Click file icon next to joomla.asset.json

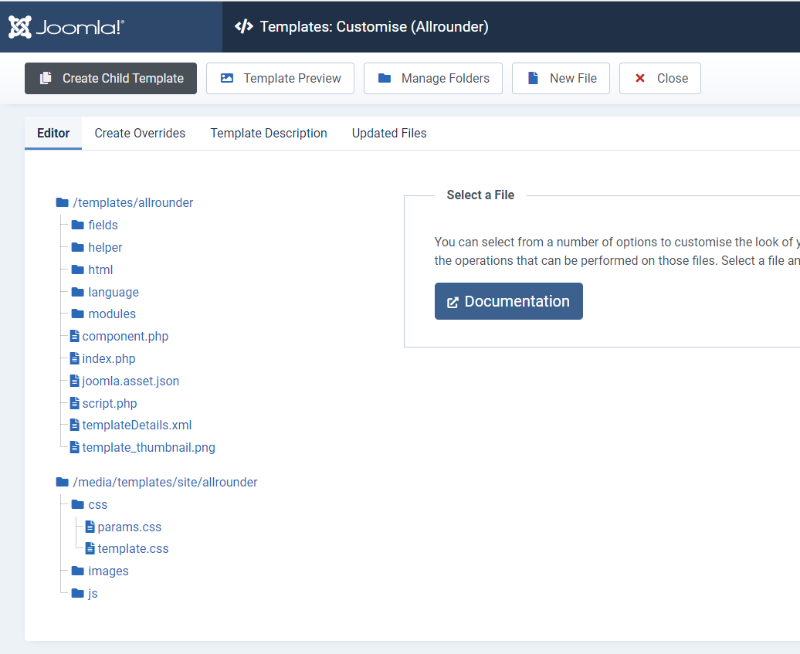click(x=74, y=381)
